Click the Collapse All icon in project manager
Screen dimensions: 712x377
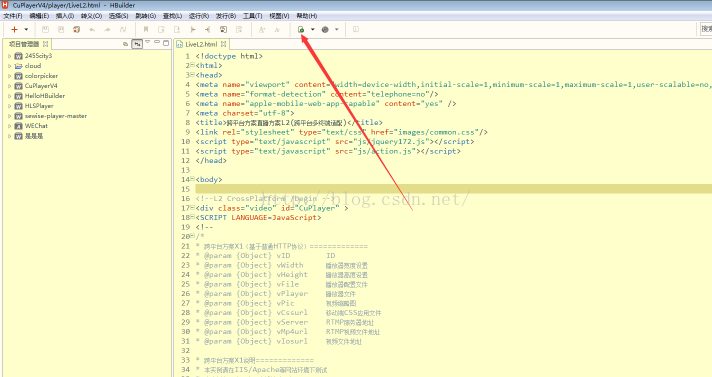tap(126, 44)
